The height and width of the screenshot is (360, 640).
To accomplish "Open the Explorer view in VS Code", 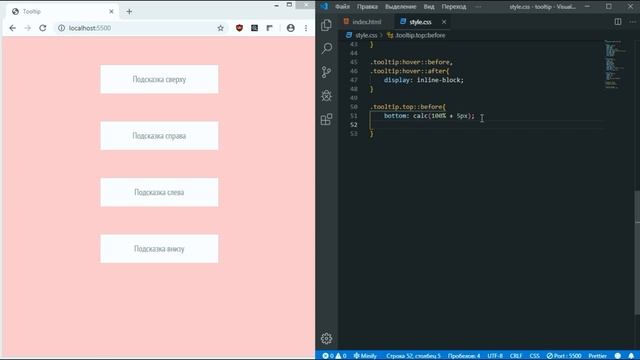I will point(326,25).
